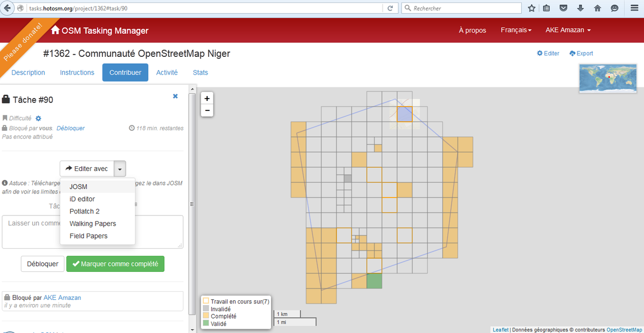Screen dimensions: 644x333
Task: Click the green validated task square on map
Action: click(x=374, y=281)
